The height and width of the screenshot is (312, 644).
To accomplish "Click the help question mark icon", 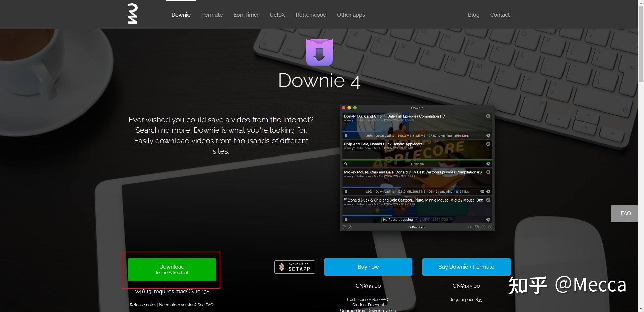I will click(490, 227).
